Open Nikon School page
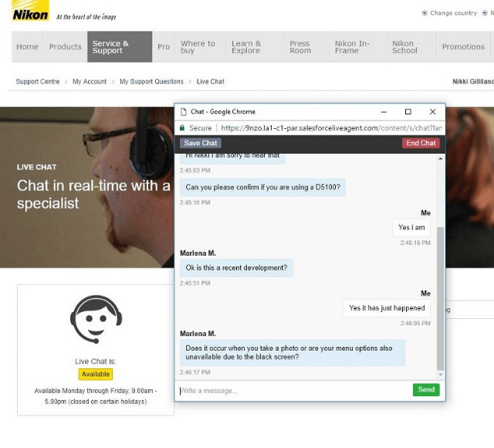The height and width of the screenshot is (448, 494). (411, 46)
